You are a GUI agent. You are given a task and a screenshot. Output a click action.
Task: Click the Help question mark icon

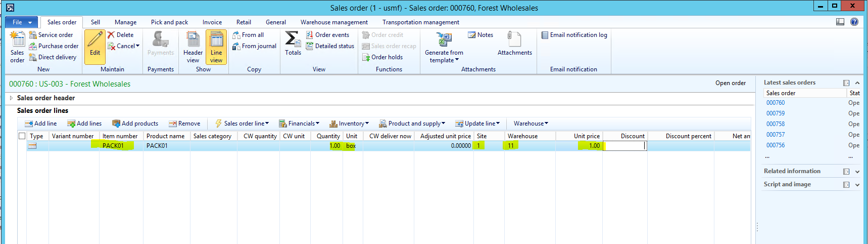[x=854, y=22]
